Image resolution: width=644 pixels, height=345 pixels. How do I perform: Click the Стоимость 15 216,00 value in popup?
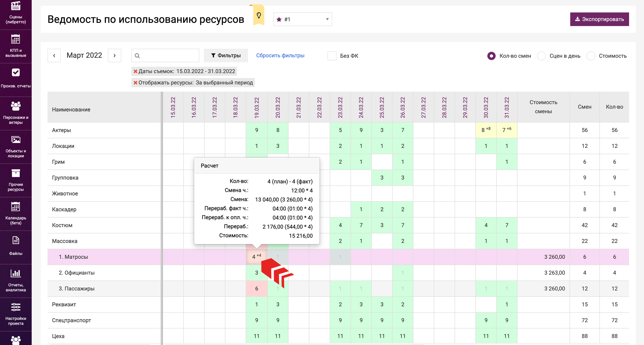301,236
